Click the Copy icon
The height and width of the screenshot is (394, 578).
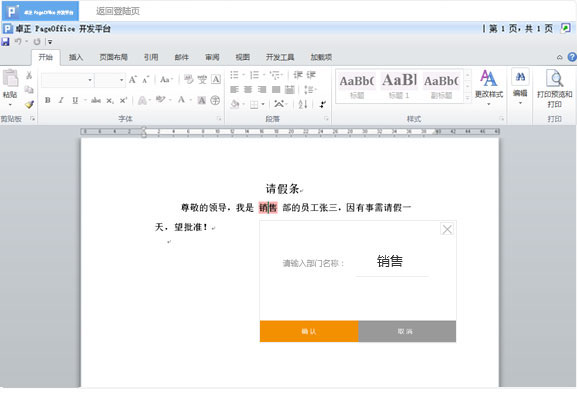29,90
